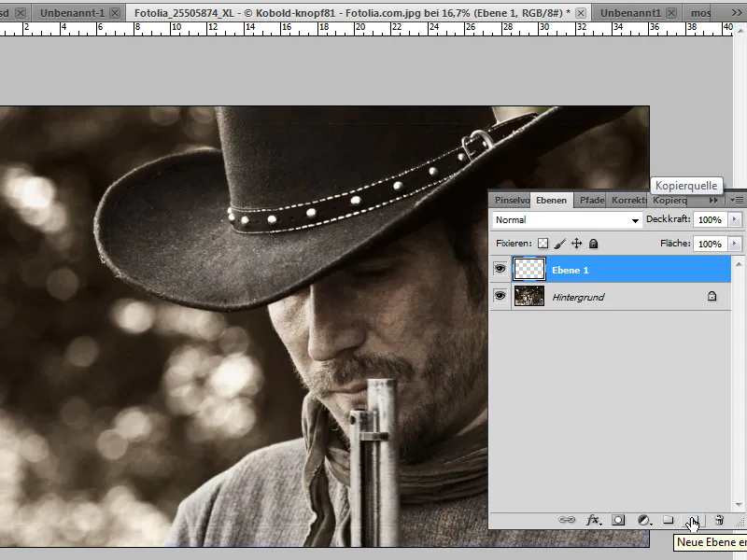This screenshot has width=747, height=560.
Task: Click the new layer icon
Action: [694, 520]
